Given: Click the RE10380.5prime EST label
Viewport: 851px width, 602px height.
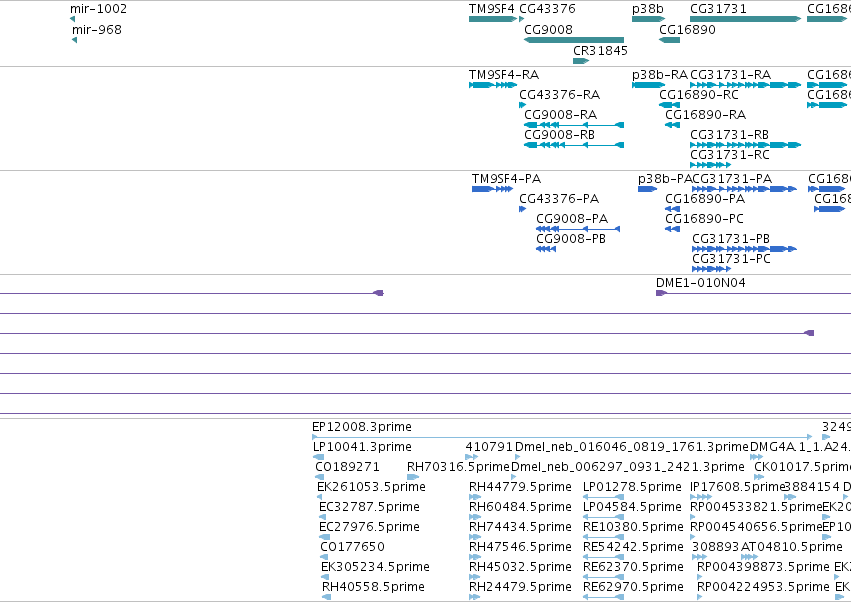Looking at the screenshot, I should click(633, 527).
